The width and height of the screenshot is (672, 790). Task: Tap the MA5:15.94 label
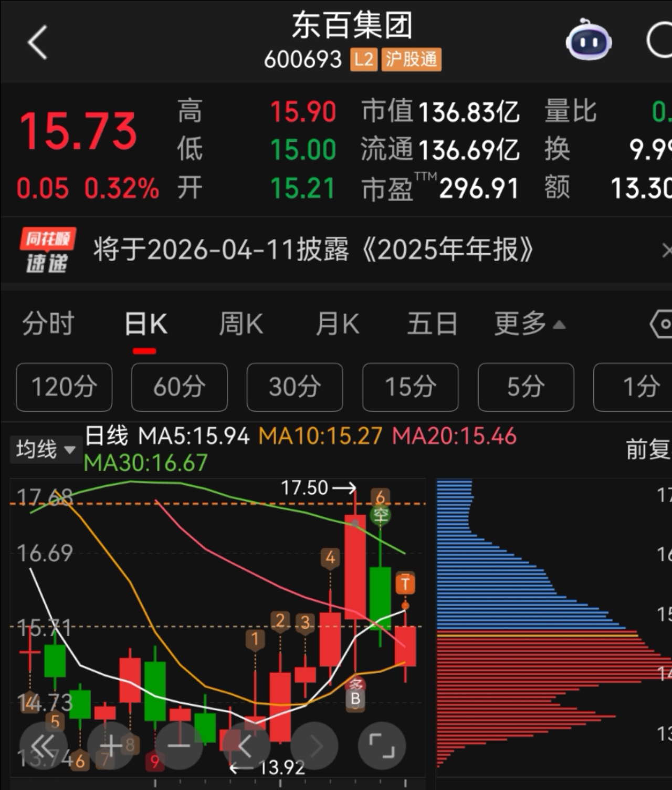194,436
